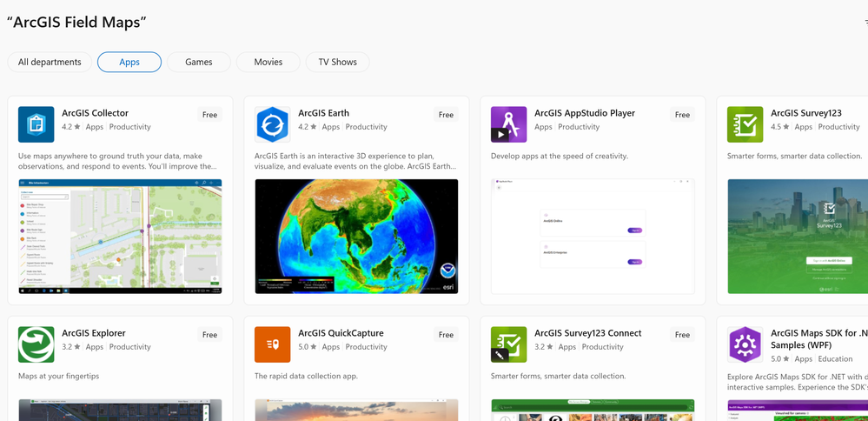
Task: Switch to the TV Shows filter
Action: 338,62
